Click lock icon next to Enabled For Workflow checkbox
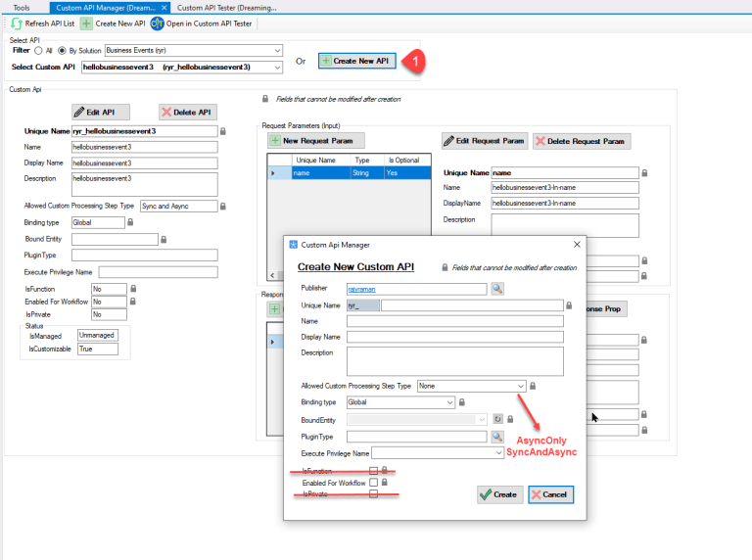Screen dimensions: 752x560 point(384,483)
